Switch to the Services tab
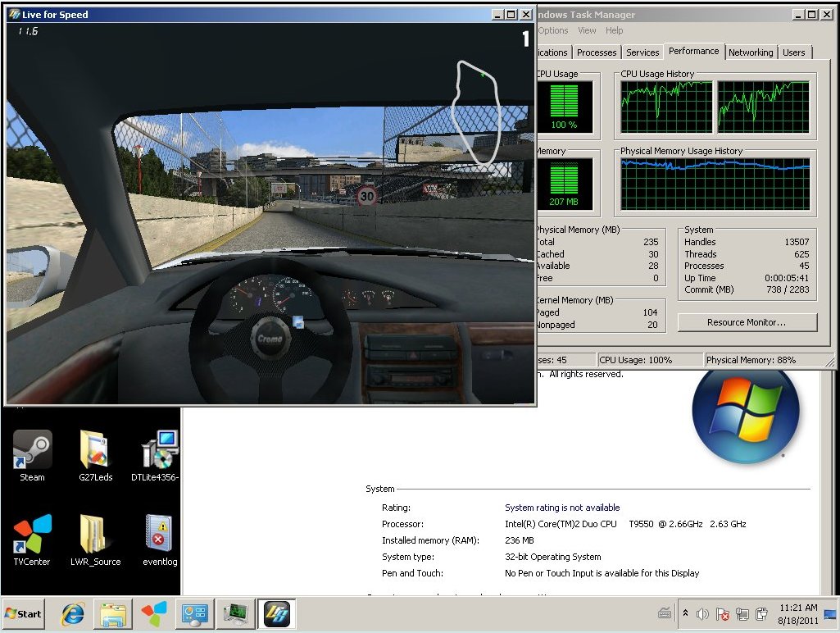Screen dimensions: 840x633 [642, 52]
